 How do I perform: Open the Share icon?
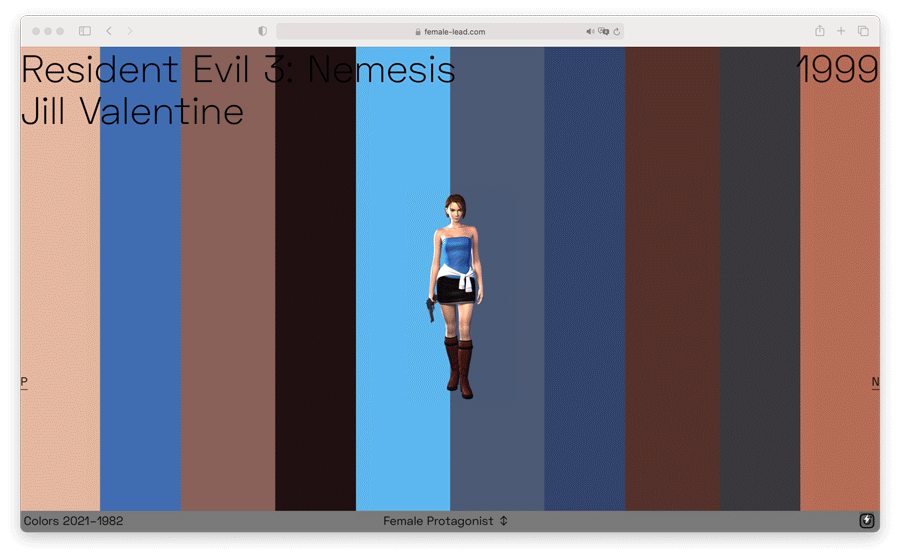pos(820,30)
